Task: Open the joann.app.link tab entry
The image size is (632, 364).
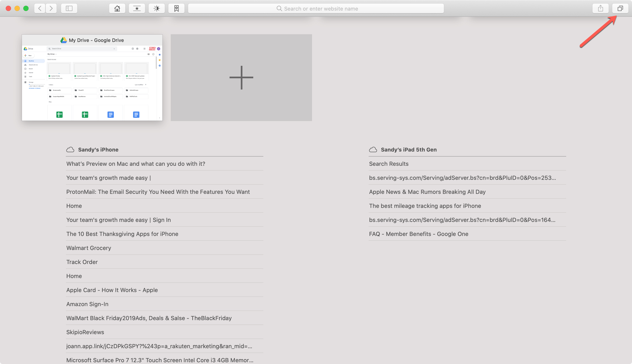Action: click(165, 346)
